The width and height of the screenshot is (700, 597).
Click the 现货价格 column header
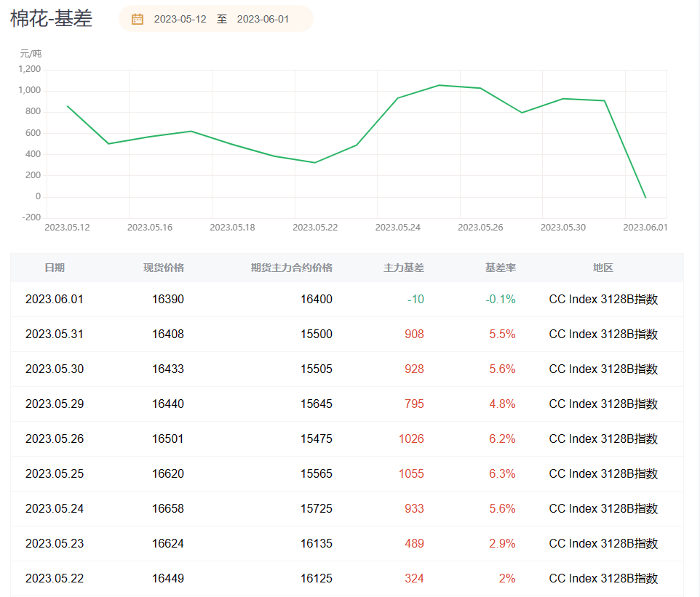[163, 268]
